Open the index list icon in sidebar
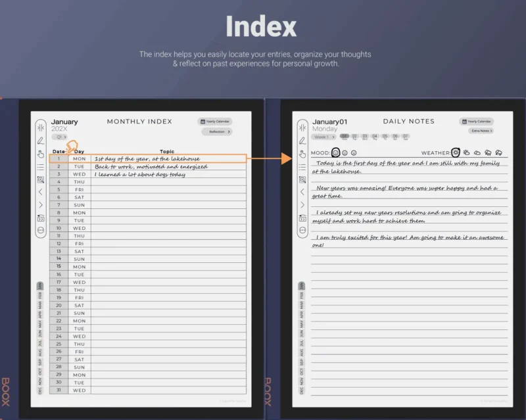The image size is (526, 420). pos(39,166)
